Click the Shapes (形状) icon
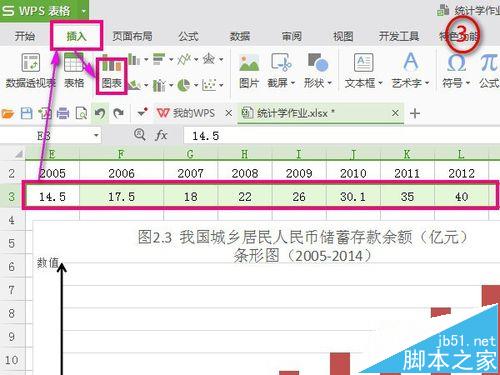500x375 pixels. (318, 63)
